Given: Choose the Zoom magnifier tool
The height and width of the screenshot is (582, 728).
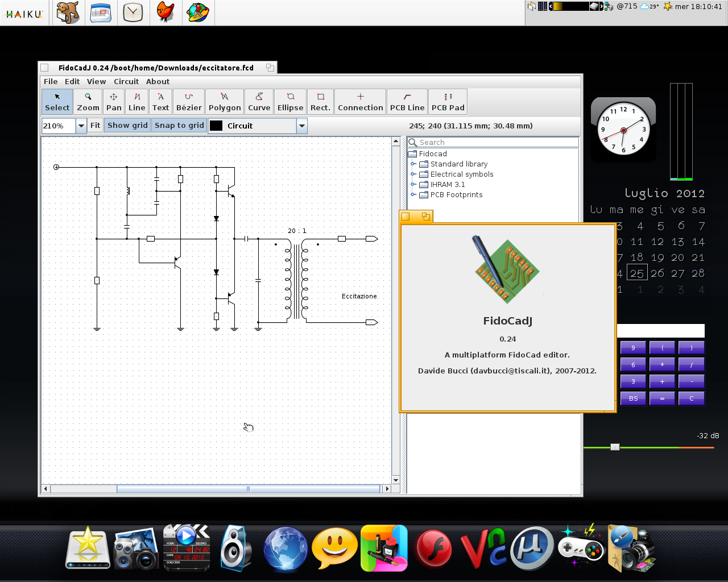Looking at the screenshot, I should tap(88, 102).
